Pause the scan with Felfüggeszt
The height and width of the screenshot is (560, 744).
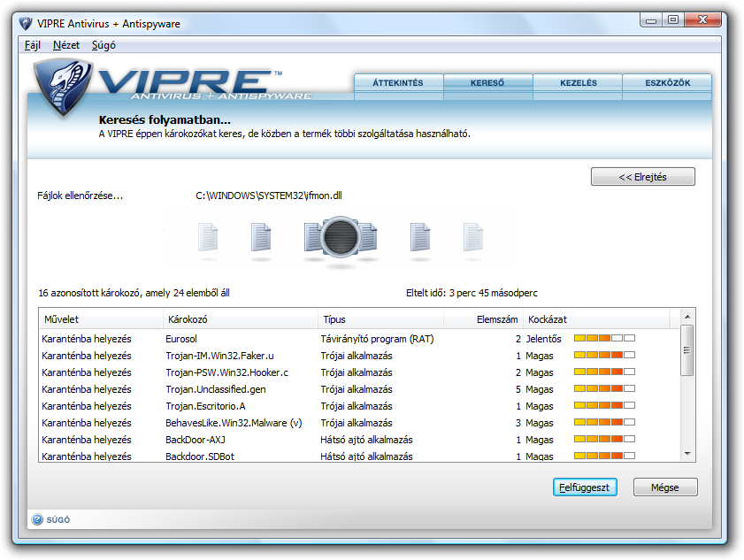pos(585,487)
